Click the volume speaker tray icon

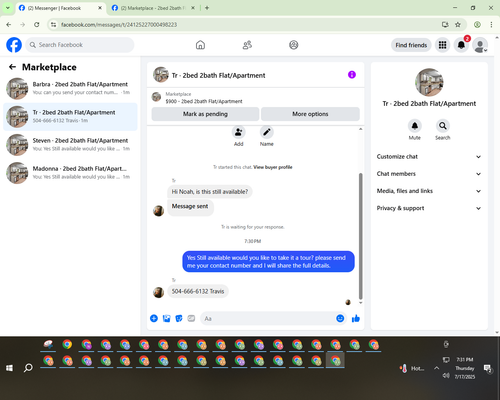(x=446, y=376)
